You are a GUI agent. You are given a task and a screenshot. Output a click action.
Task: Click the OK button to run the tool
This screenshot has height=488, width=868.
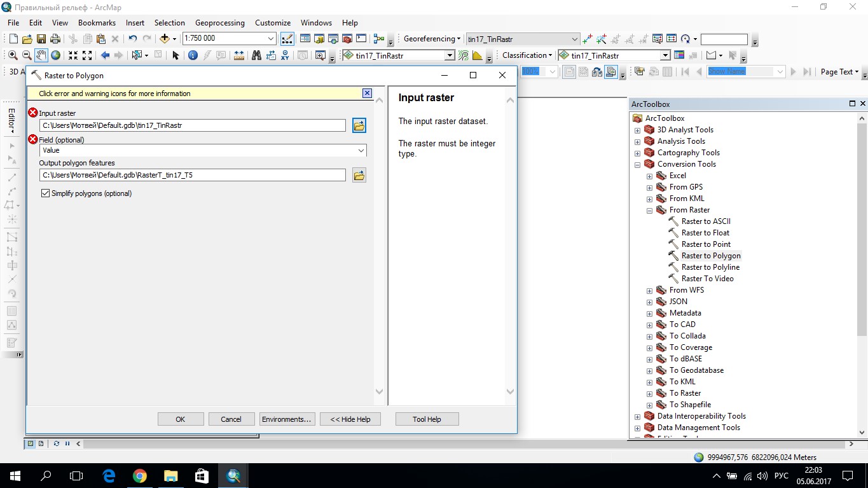(x=181, y=419)
